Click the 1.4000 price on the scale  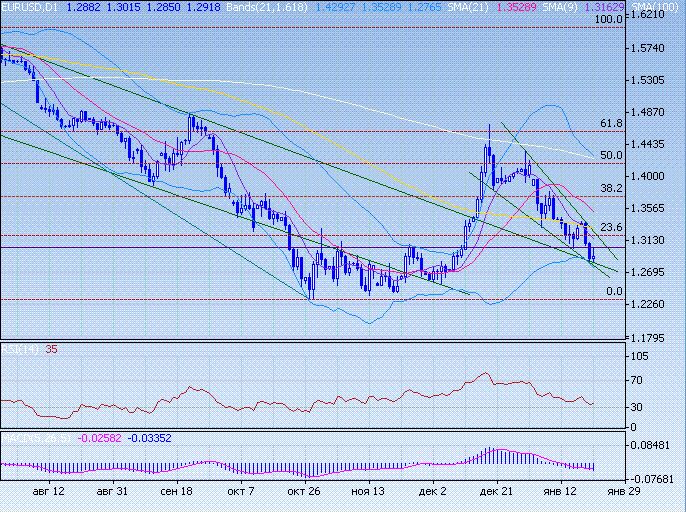[x=647, y=177]
